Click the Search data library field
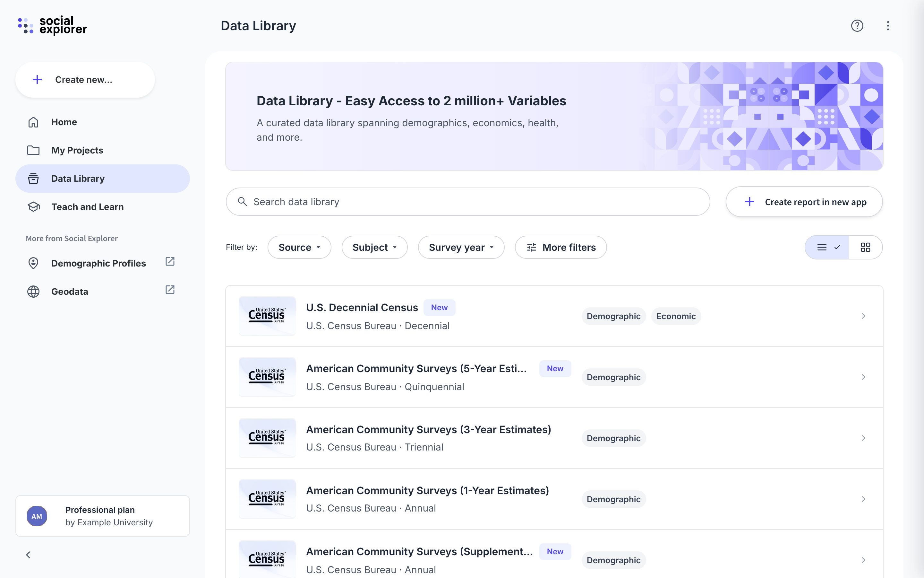This screenshot has width=924, height=578. (x=468, y=201)
